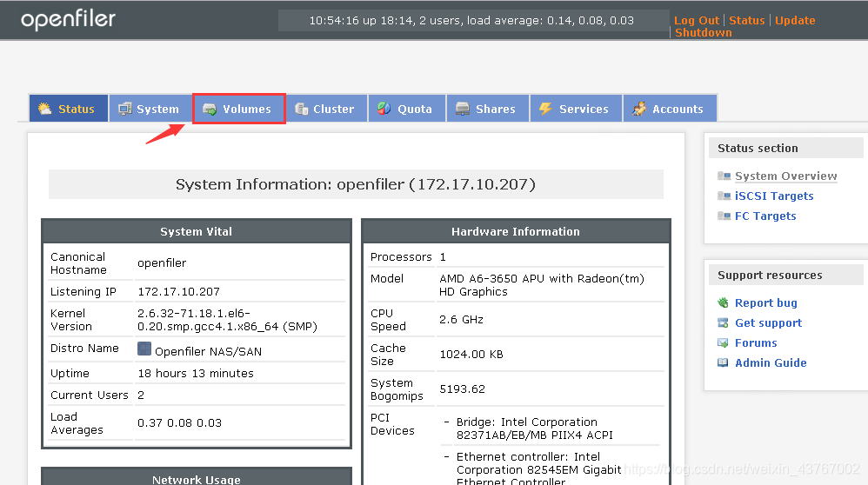Go to the Cluster tab
The height and width of the screenshot is (485, 868).
tap(327, 109)
